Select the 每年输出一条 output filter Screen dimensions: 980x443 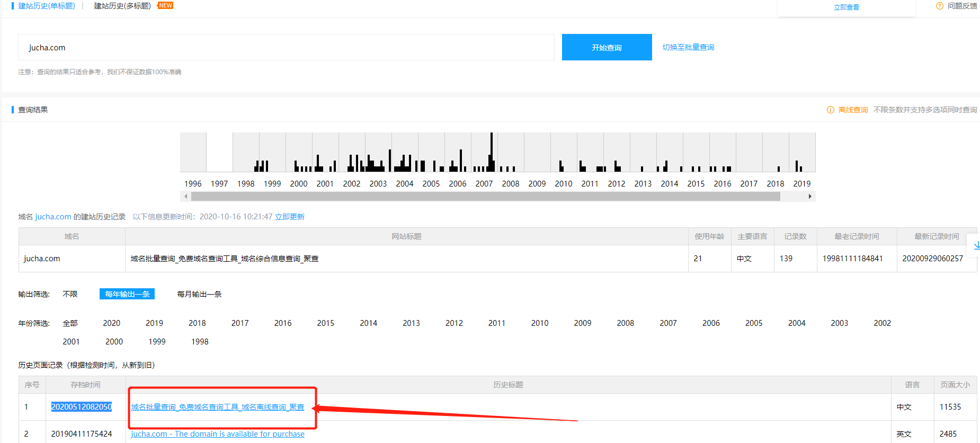coord(127,294)
